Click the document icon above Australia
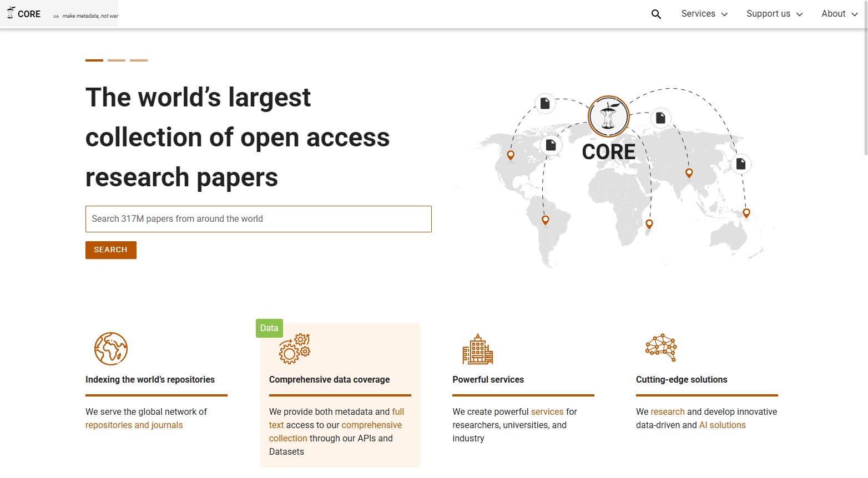868x478 pixels. coord(741,164)
